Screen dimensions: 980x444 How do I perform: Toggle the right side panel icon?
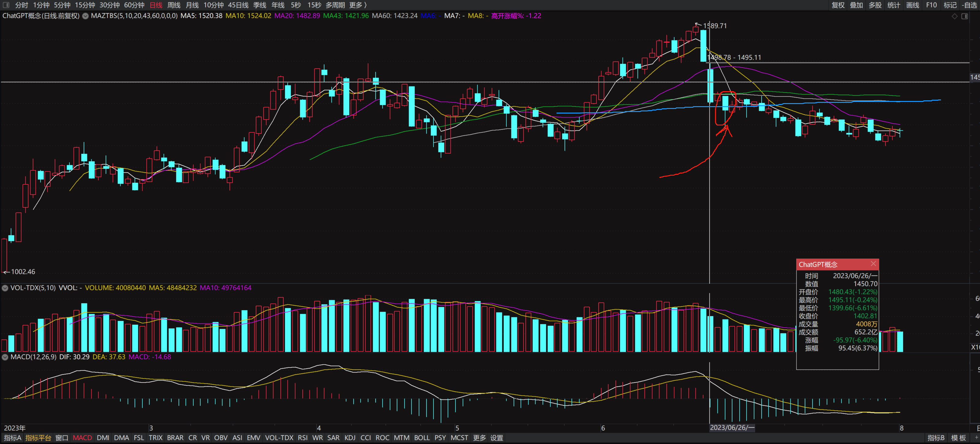coord(965,16)
